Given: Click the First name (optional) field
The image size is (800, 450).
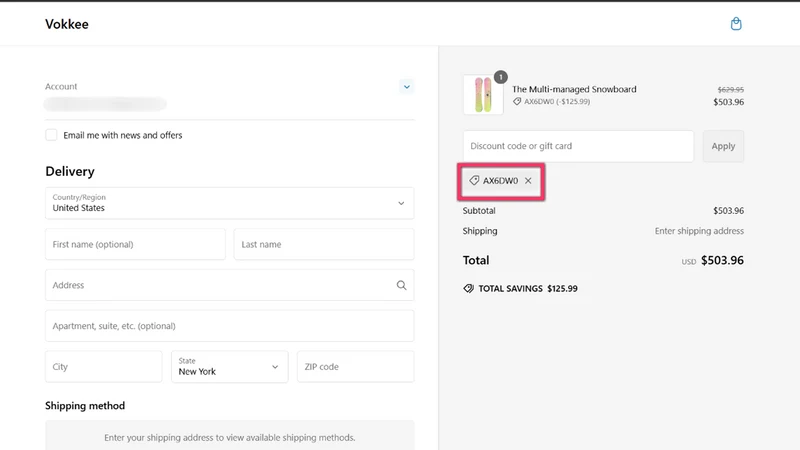Looking at the screenshot, I should point(135,244).
